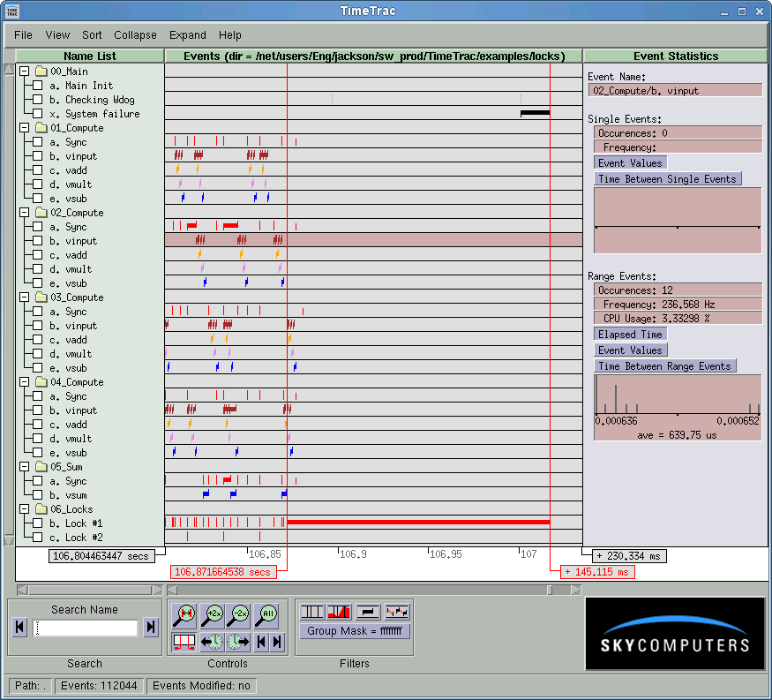
Task: Click the 03_Compute folder icon
Action: [x=41, y=297]
